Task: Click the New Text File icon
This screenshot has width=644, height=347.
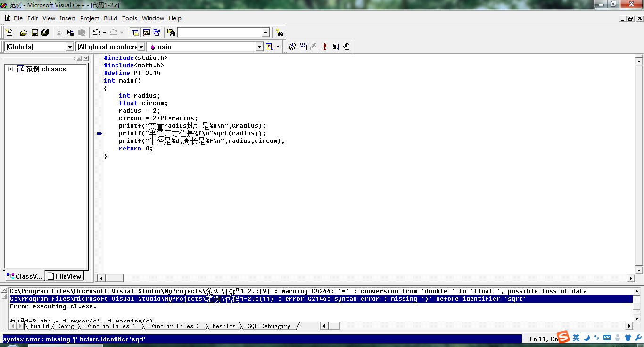Action: click(9, 33)
